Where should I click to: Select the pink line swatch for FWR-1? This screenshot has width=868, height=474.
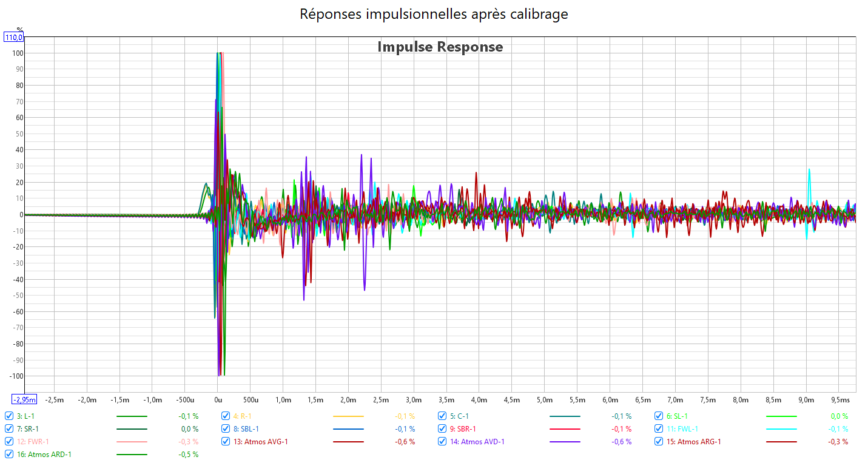pyautogui.click(x=131, y=442)
